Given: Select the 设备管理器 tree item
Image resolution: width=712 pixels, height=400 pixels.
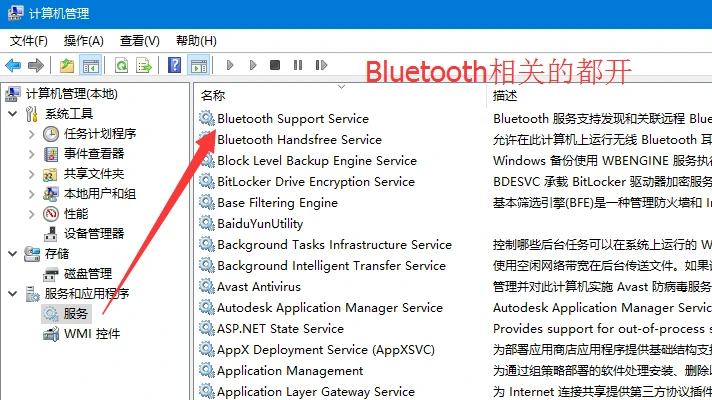Looking at the screenshot, I should pyautogui.click(x=94, y=234).
